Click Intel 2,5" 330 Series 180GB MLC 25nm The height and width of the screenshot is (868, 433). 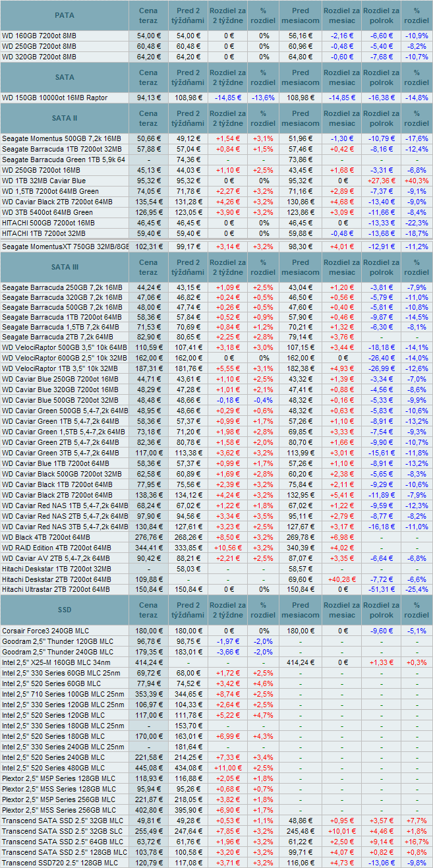63,726
